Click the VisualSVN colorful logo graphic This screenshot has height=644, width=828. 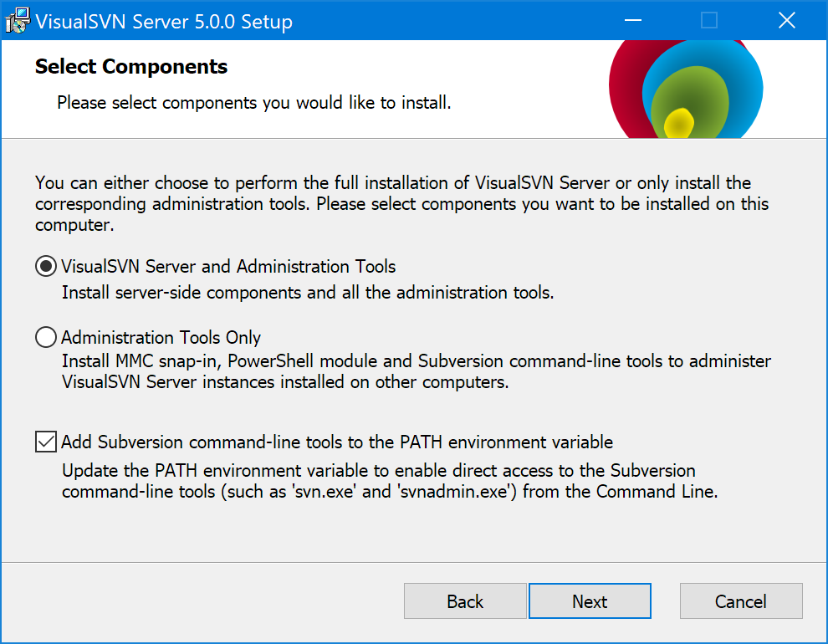click(684, 89)
